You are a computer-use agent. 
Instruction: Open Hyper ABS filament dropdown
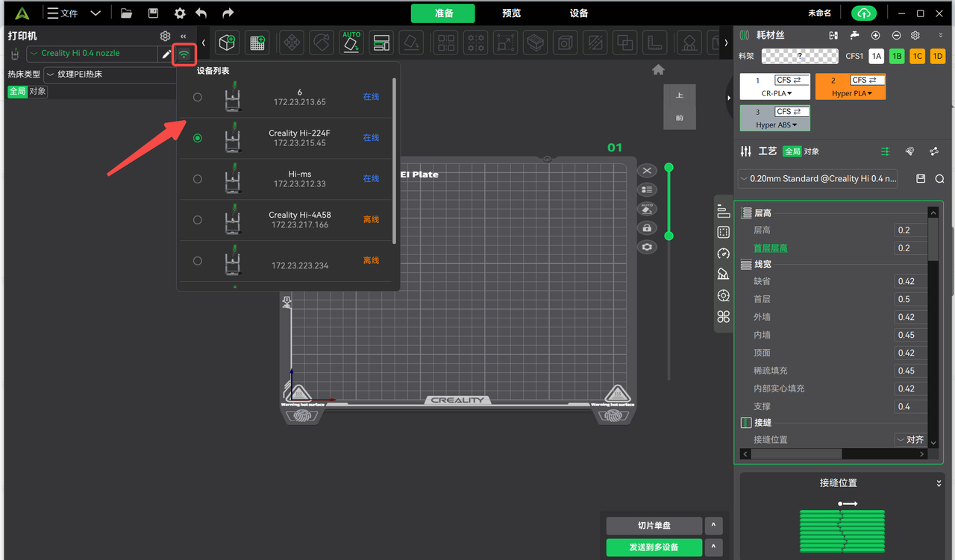pyautogui.click(x=777, y=125)
